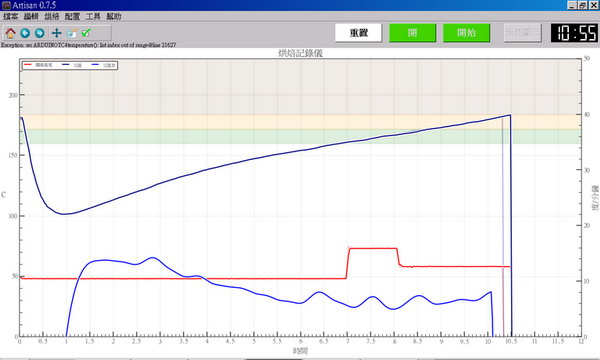
Task: Open the 配置 (Config) menu
Action: click(72, 16)
